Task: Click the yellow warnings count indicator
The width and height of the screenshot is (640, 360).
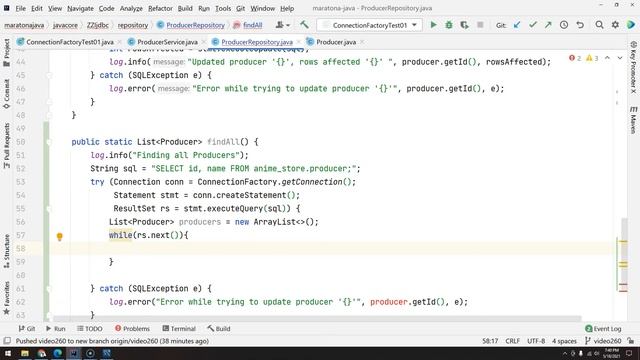Action: tap(592, 58)
